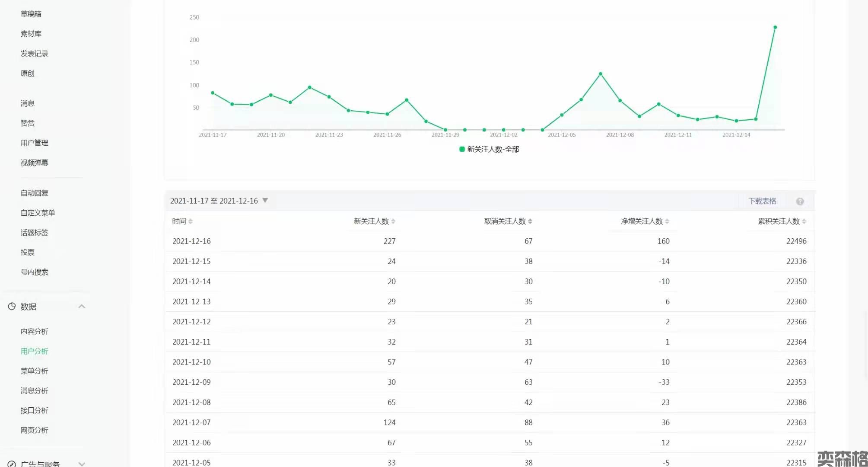Sort by 累积关注人数 column arrows
The image size is (868, 467).
804,221
